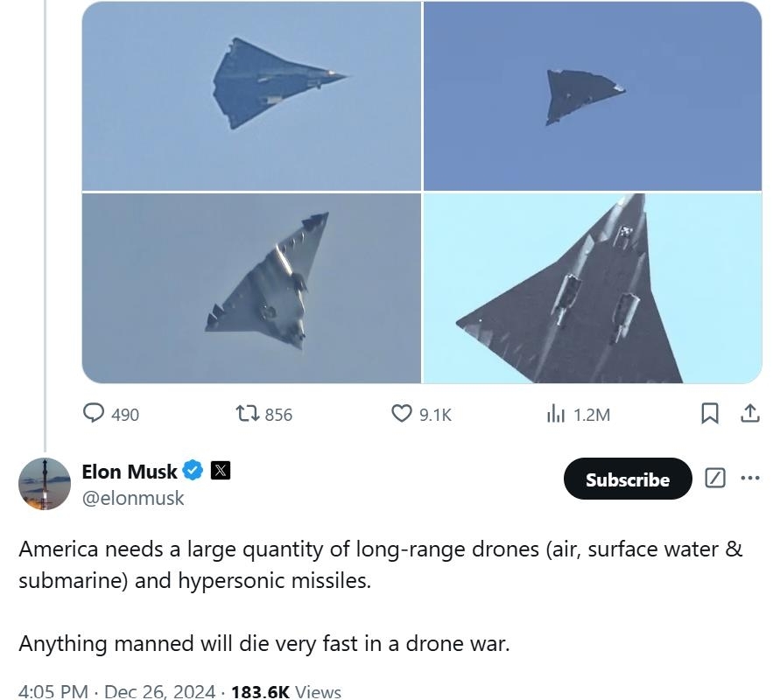Open the Grok slash icon next to Subscribe
773x700 pixels.
[715, 478]
